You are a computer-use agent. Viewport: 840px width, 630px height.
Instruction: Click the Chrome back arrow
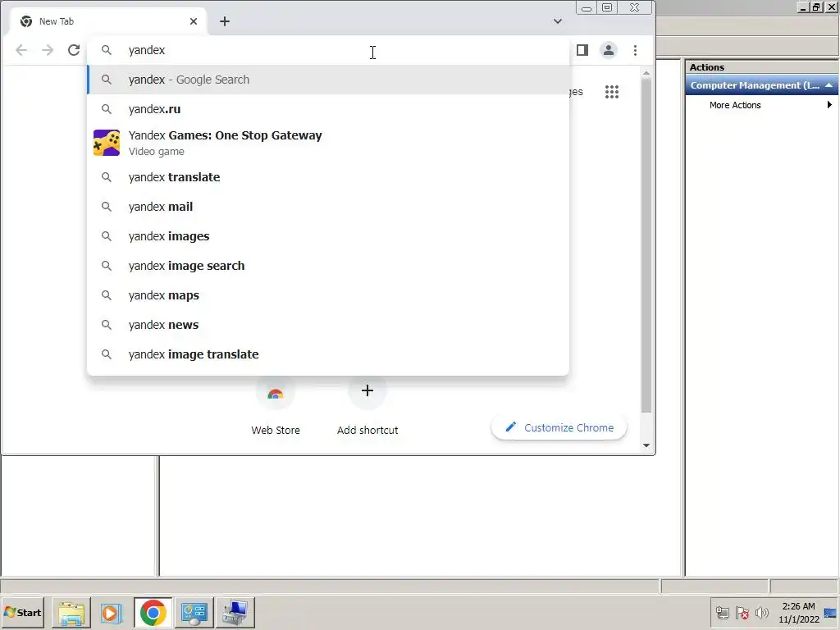click(21, 50)
